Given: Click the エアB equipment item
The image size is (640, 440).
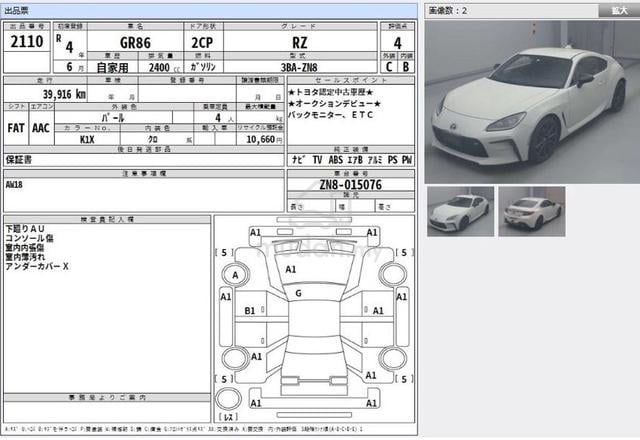Looking at the screenshot, I should pyautogui.click(x=355, y=160).
